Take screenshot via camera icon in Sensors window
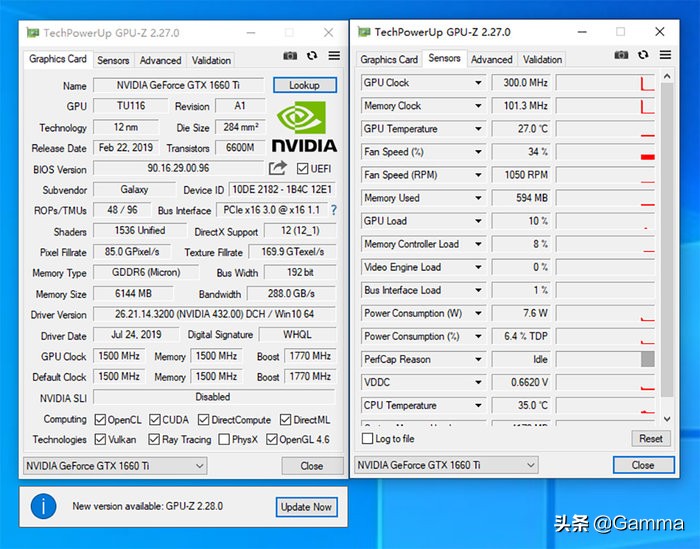Screen dimensions: 700x549 (x=621, y=55)
